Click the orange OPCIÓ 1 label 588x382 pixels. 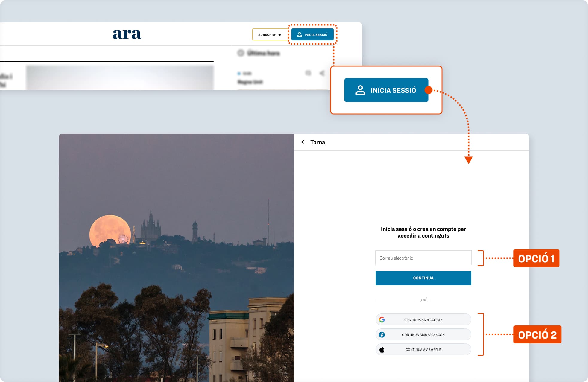tap(536, 258)
